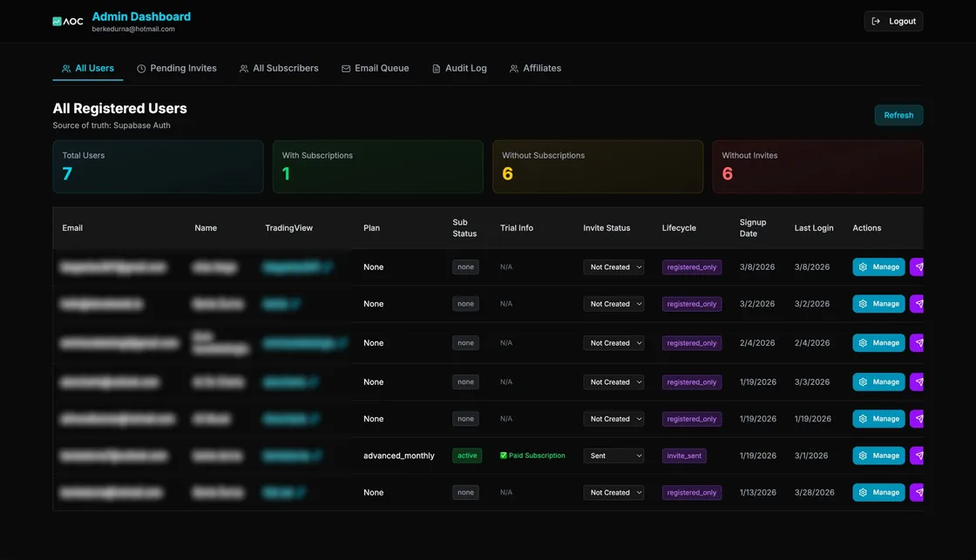This screenshot has height=560, width=976.
Task: Open invite status dropdown for 3/8/2026 signup
Action: point(613,267)
